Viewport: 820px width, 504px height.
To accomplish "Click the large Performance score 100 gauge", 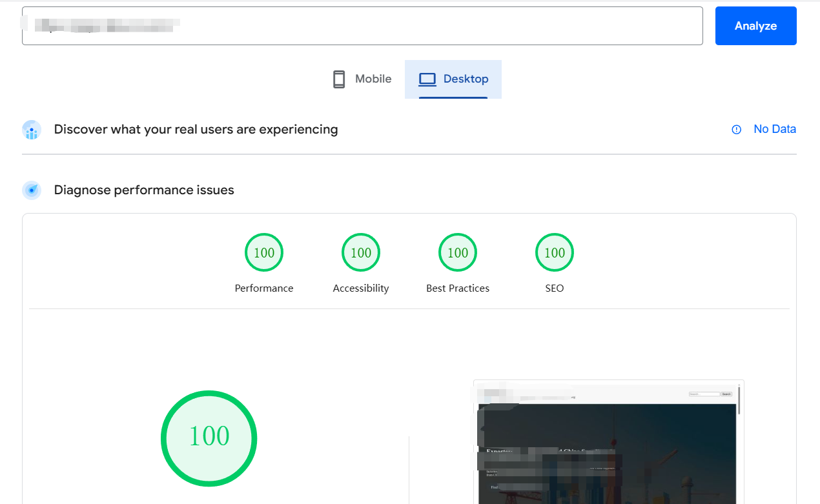I will (209, 438).
